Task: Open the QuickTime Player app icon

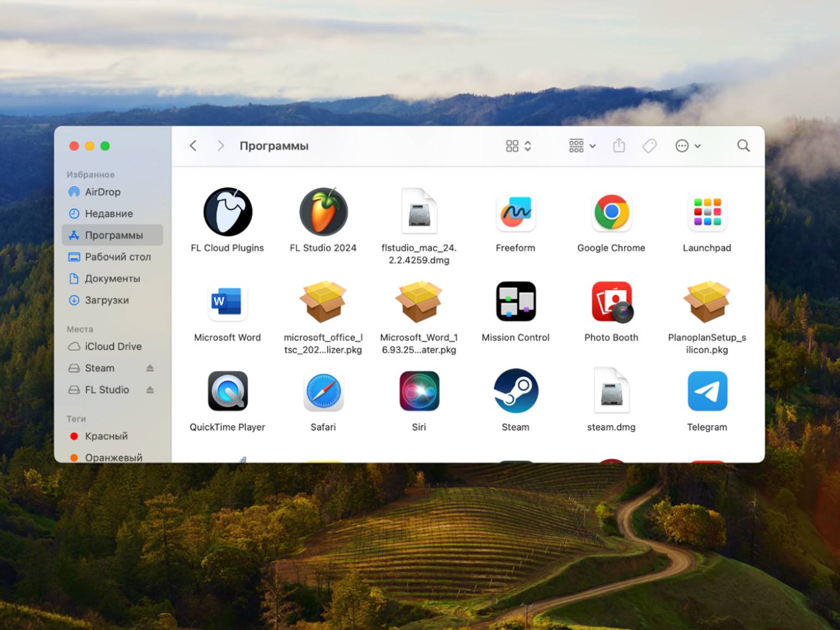Action: point(227,391)
